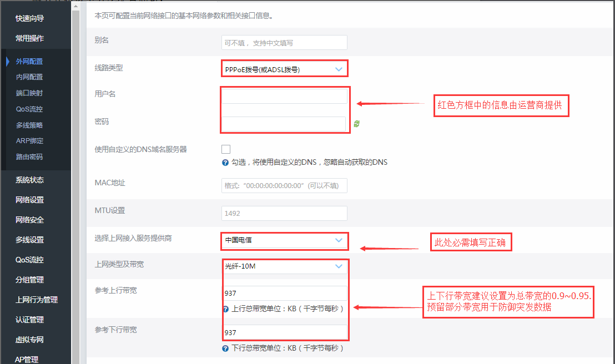Click help icon beside 下行总带宽单位 note
Screen dimensions: 615x364
click(x=225, y=348)
